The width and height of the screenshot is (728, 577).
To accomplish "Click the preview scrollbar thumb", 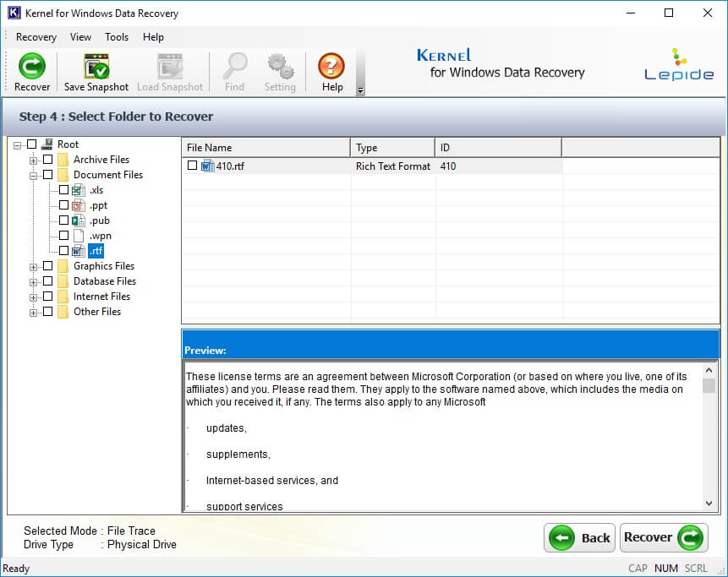I will [709, 385].
